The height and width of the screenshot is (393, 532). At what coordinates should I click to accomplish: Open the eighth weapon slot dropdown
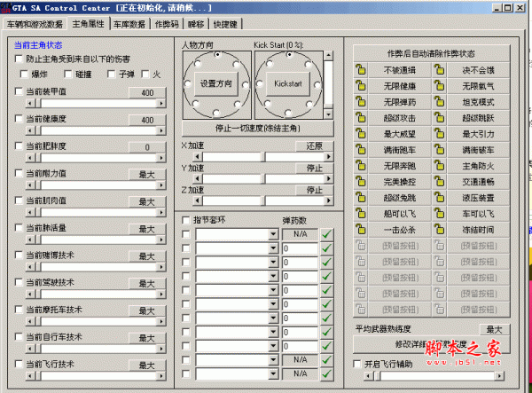pyautogui.click(x=273, y=332)
